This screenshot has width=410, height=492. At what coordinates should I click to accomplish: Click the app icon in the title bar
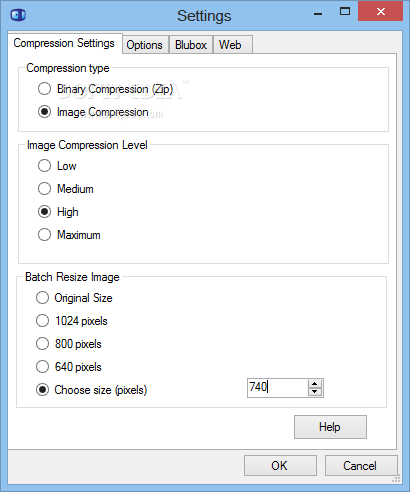point(18,15)
